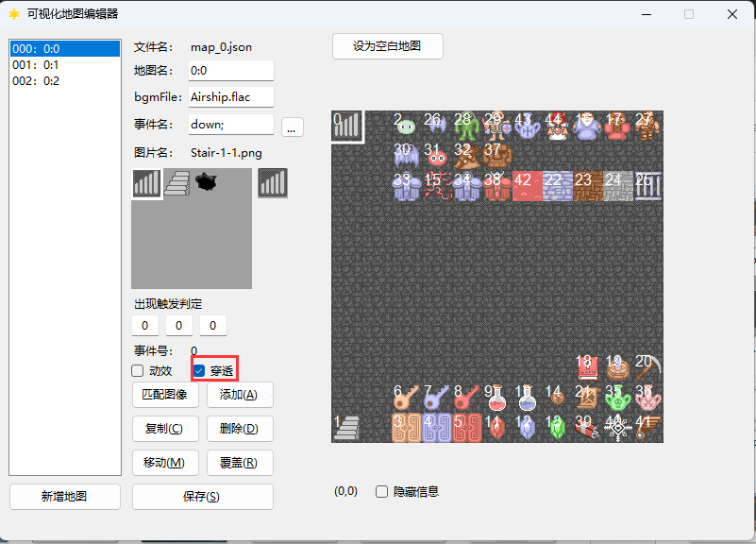
Task: Select tile 27 brown dwarf fighter
Action: (648, 126)
